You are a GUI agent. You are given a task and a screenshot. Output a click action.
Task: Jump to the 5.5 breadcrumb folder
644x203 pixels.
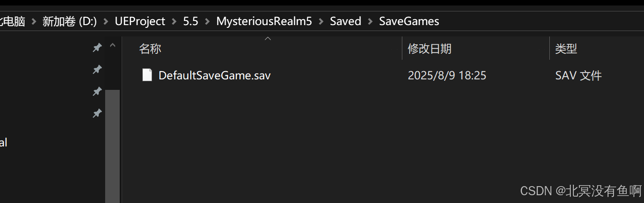point(191,21)
